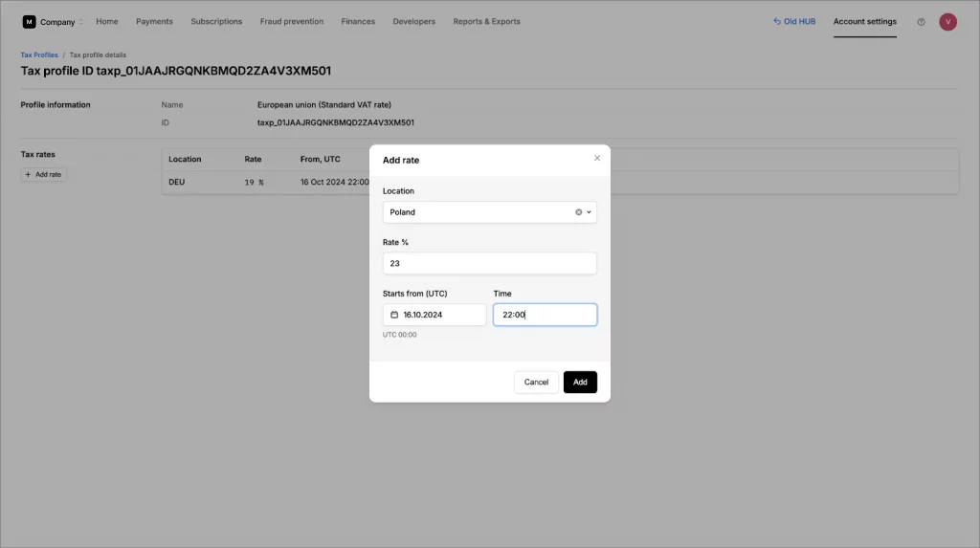Click the Rate column header
The height and width of the screenshot is (548, 980).
pyautogui.click(x=253, y=160)
